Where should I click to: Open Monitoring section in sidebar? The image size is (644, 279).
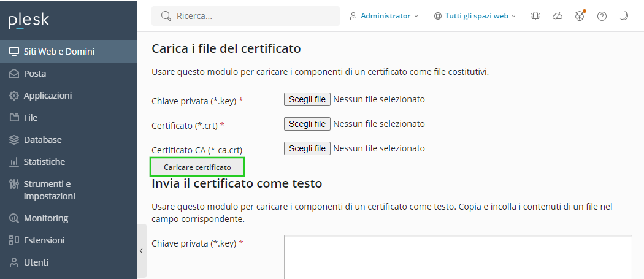click(x=68, y=218)
